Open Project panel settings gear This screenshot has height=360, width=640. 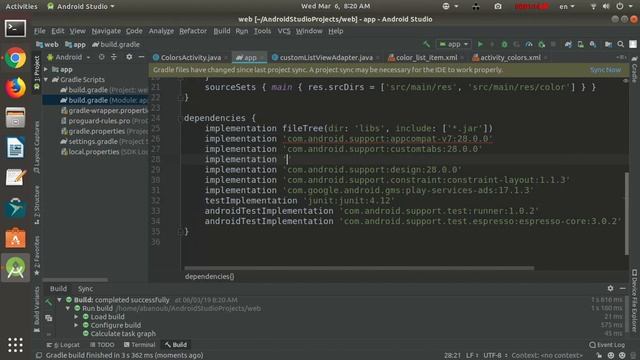tap(129, 57)
